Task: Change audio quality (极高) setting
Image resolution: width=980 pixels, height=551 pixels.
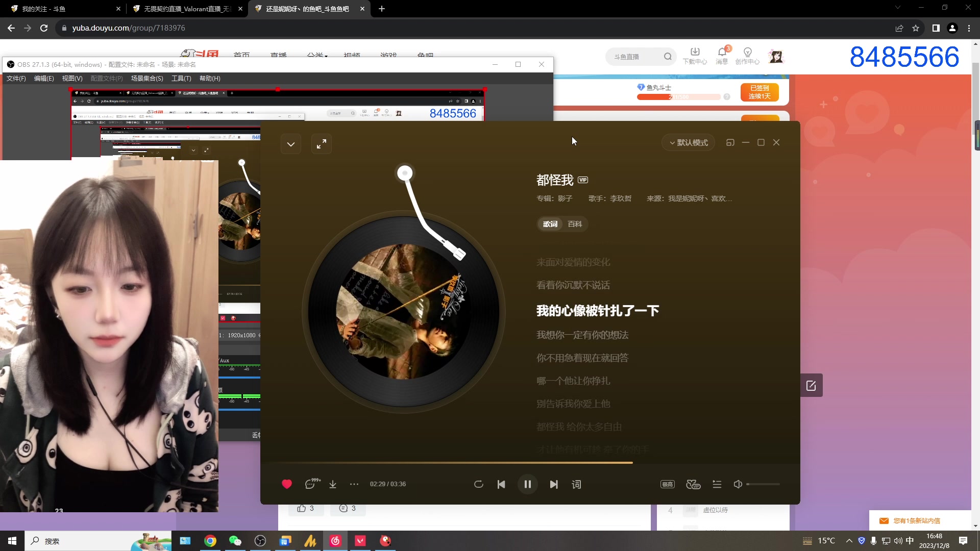Action: pos(668,484)
